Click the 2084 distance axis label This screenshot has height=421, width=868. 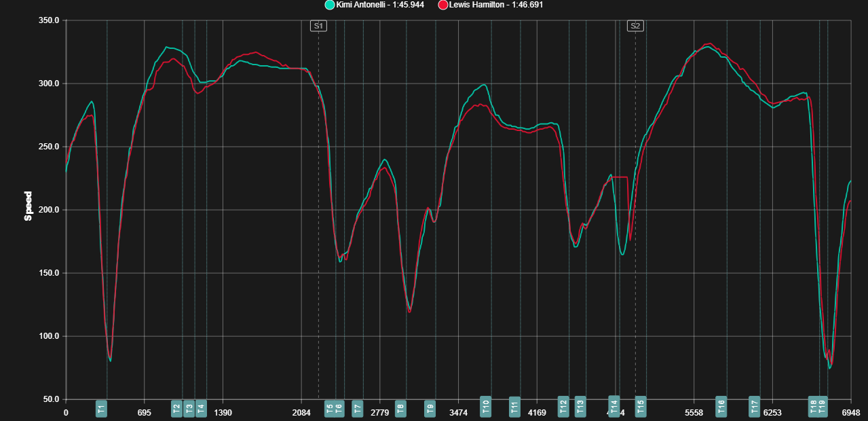coord(301,412)
